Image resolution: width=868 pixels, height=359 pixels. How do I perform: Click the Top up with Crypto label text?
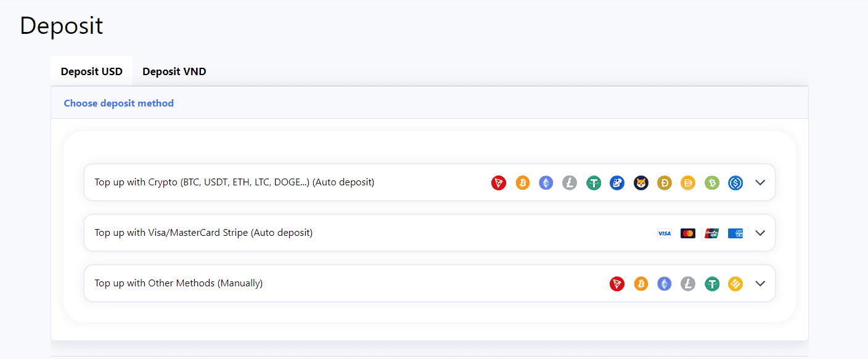234,182
